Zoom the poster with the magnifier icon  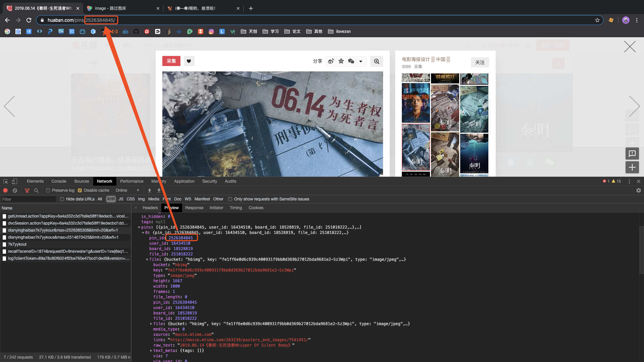point(376,61)
